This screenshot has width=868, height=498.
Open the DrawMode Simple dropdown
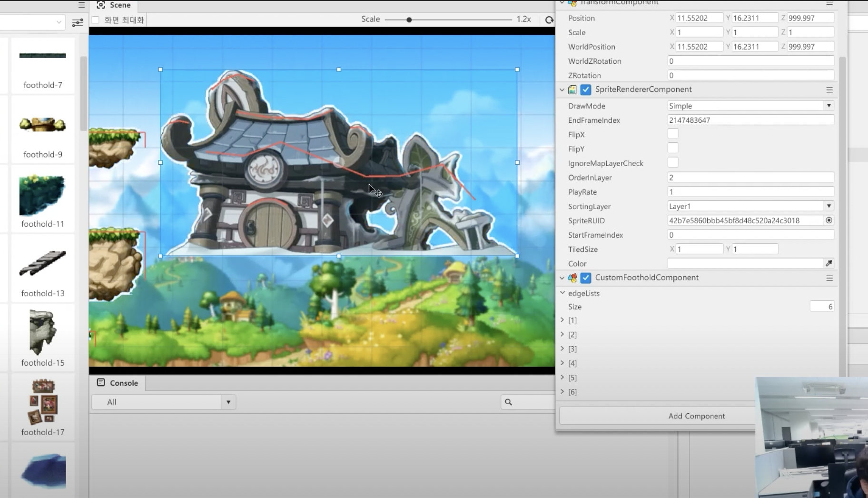pos(751,106)
